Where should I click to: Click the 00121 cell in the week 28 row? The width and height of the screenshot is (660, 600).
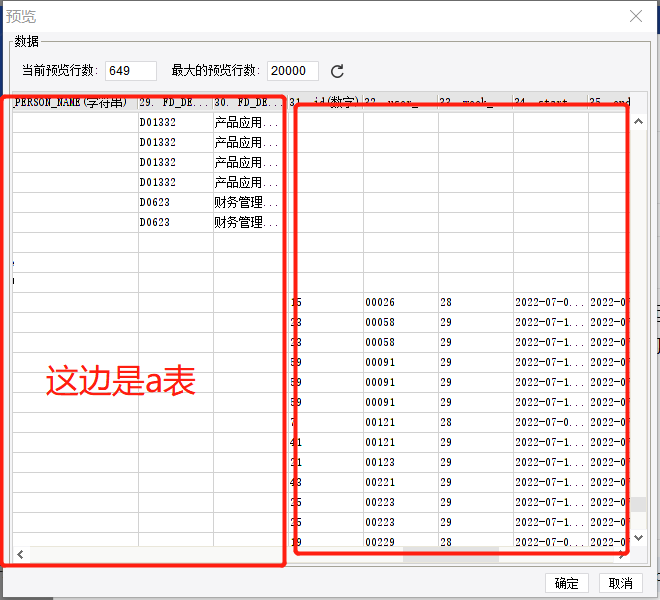pyautogui.click(x=401, y=422)
